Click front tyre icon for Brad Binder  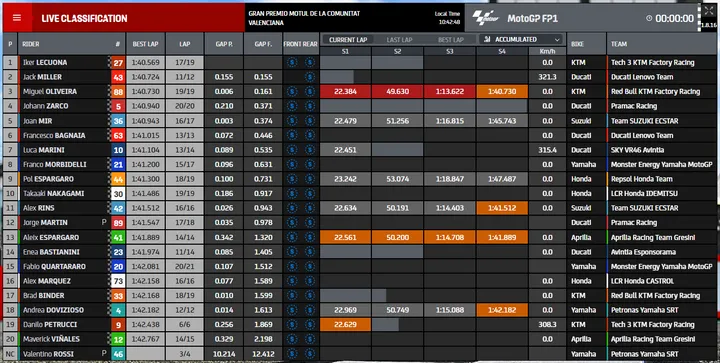click(292, 296)
